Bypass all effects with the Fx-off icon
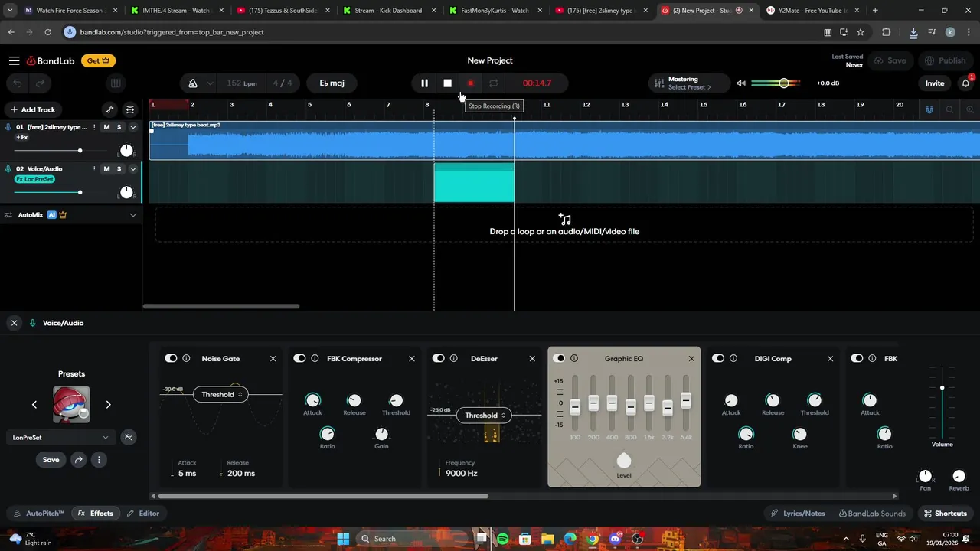The image size is (980, 551). (128, 438)
